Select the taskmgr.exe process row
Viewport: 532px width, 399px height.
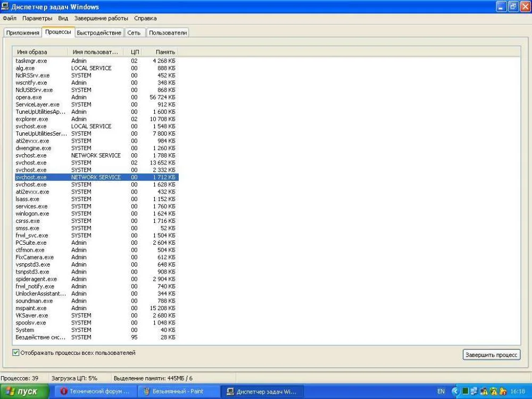tap(96, 61)
